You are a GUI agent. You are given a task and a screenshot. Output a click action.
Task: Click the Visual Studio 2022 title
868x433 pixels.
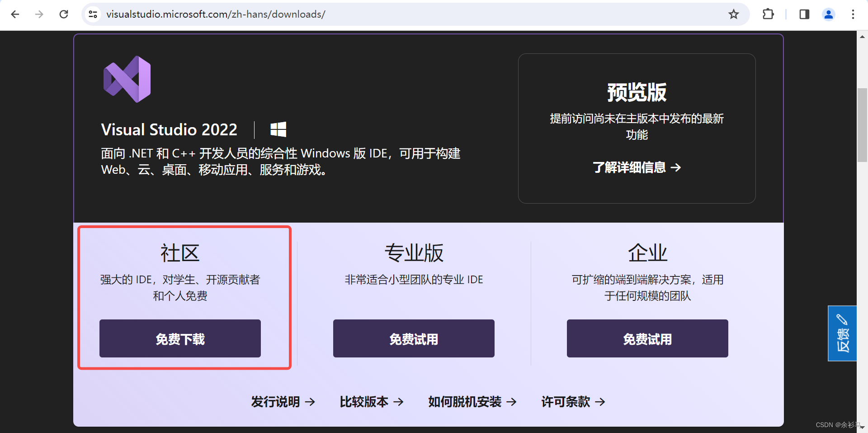tap(169, 130)
